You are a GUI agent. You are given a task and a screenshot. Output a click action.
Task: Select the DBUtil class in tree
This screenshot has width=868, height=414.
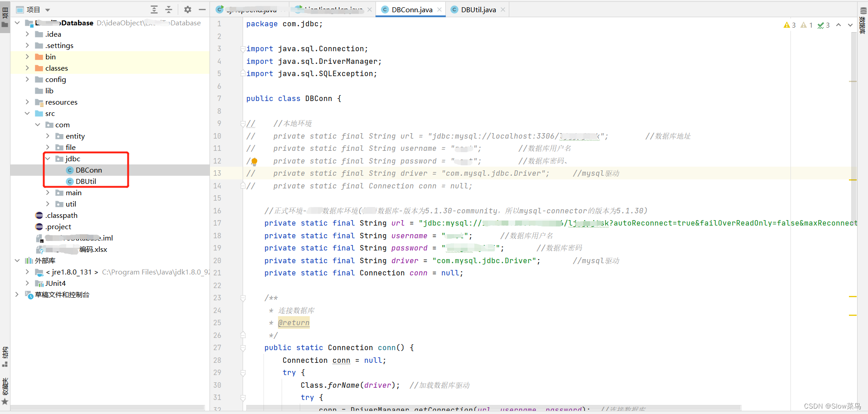pyautogui.click(x=86, y=181)
